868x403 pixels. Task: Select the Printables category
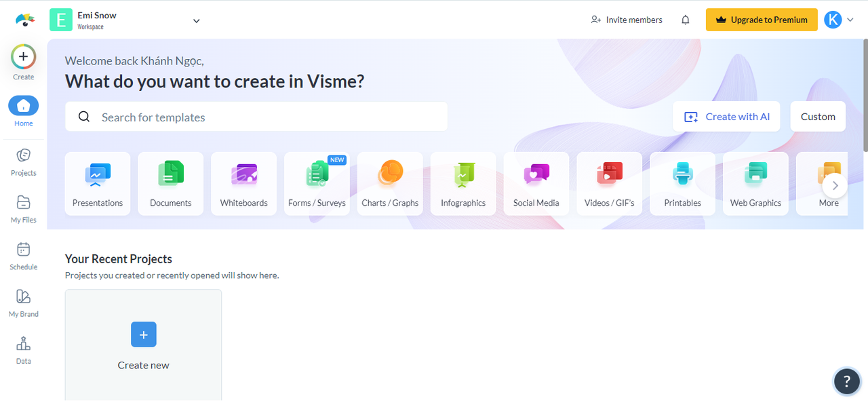point(683,184)
